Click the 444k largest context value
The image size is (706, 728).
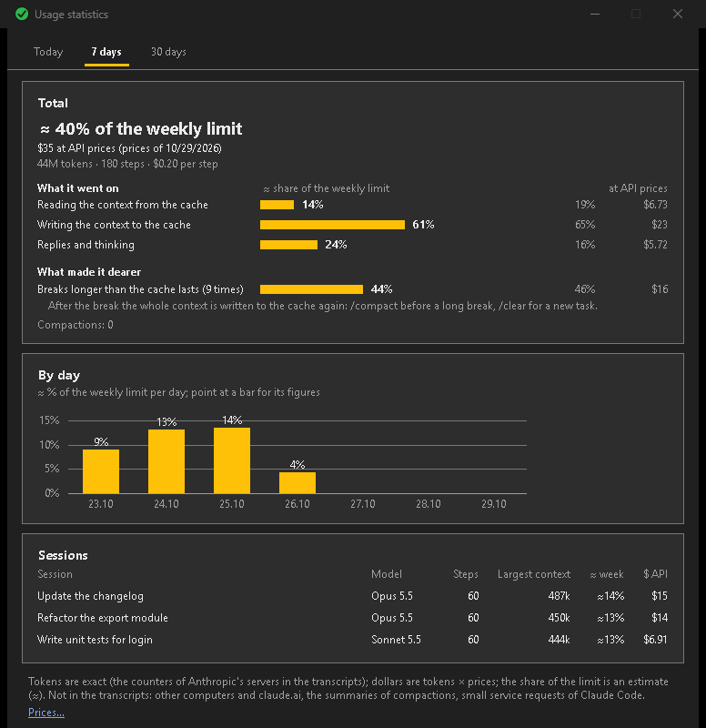pos(559,640)
